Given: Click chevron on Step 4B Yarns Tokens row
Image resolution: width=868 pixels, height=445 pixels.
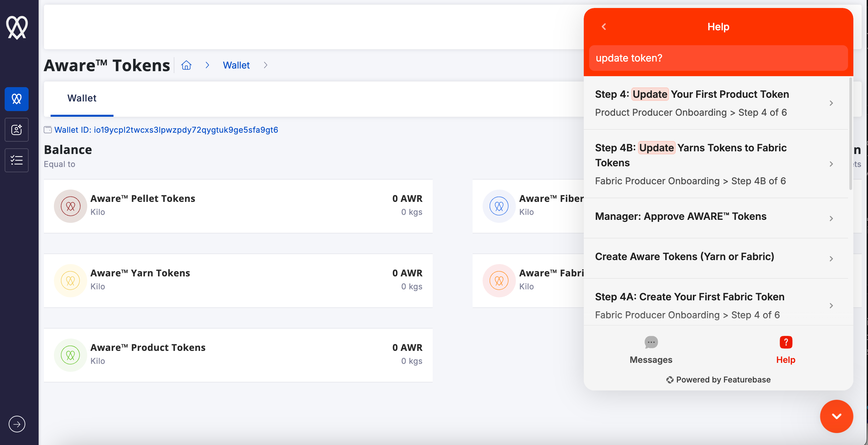Looking at the screenshot, I should pos(831,164).
